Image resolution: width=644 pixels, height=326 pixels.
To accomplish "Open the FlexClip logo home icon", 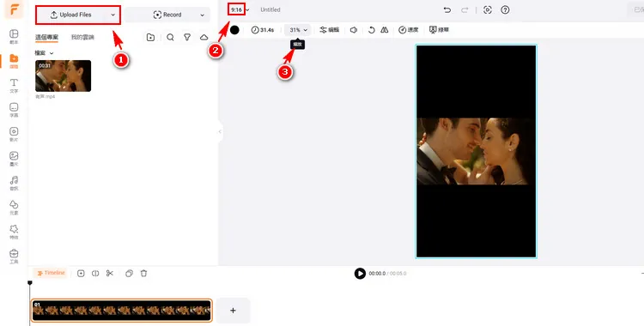I will point(14,9).
